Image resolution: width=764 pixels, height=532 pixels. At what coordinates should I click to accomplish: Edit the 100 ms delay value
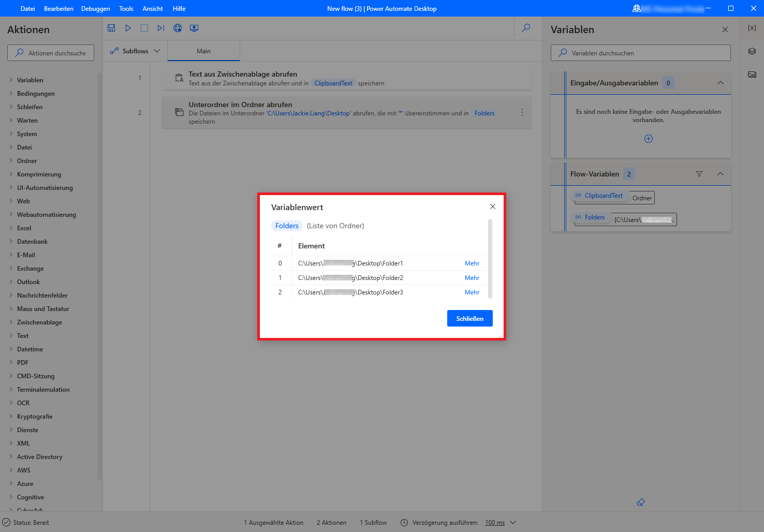[x=495, y=523]
